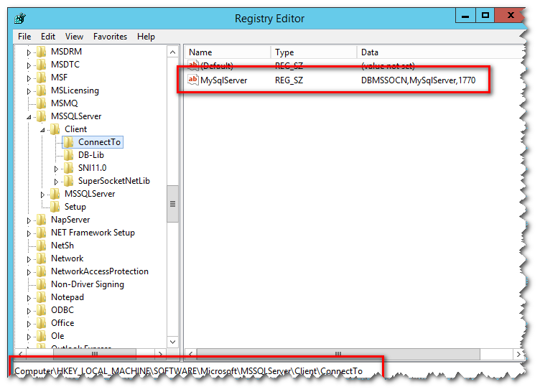Click the Registry Editor title bar icon
Image resolution: width=540 pixels, height=392 pixels.
pyautogui.click(x=20, y=18)
